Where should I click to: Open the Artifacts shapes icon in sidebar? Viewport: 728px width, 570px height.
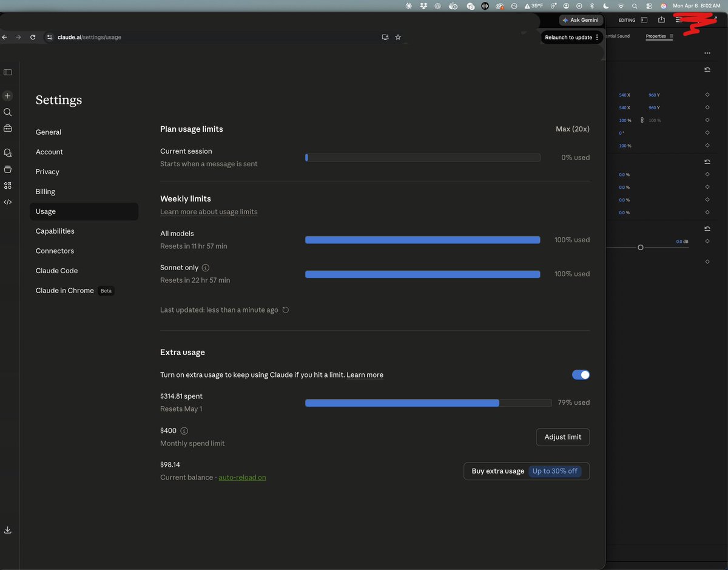click(7, 186)
